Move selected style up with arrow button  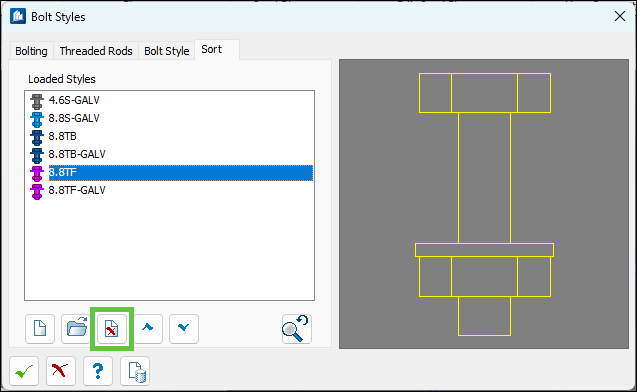tap(148, 329)
